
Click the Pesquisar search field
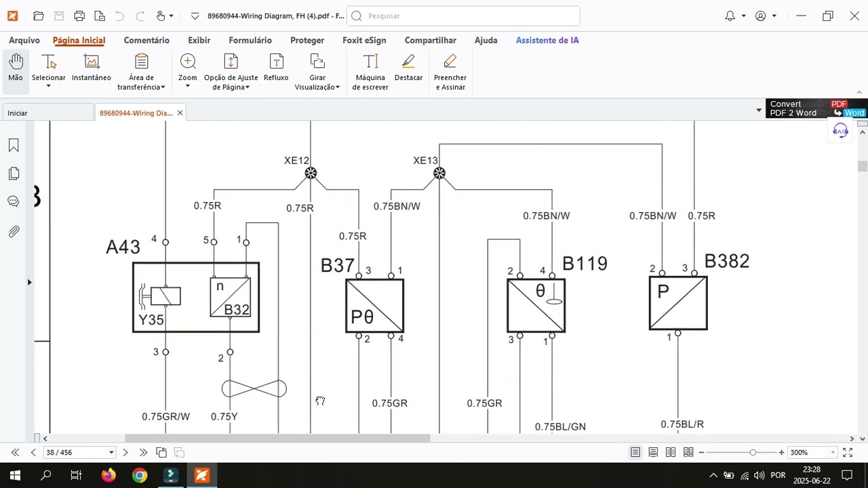(463, 16)
